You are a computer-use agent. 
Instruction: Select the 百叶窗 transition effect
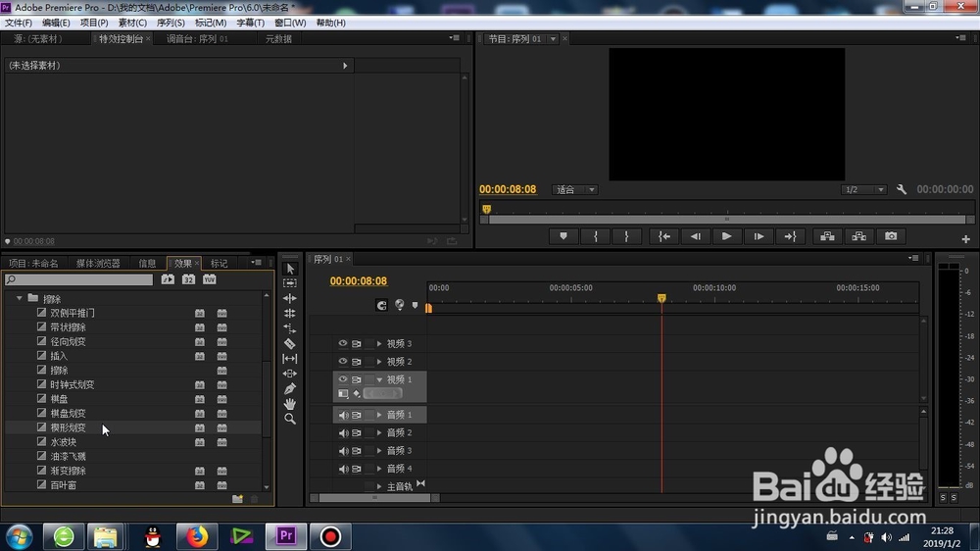tap(63, 485)
